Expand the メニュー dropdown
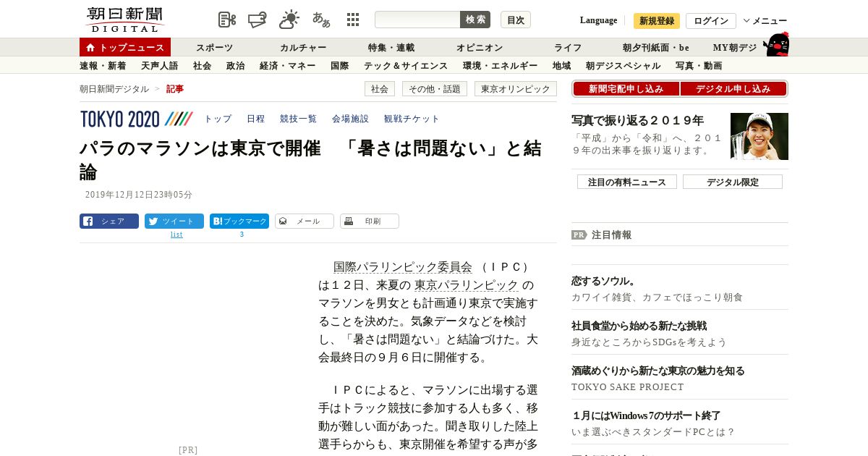This screenshot has height=456, width=868. [765, 20]
